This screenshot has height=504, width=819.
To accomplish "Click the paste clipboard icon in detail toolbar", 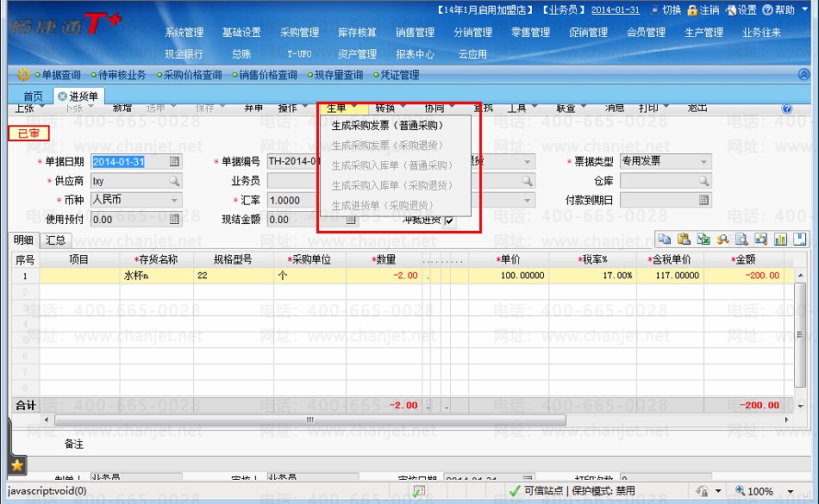I will click(684, 239).
